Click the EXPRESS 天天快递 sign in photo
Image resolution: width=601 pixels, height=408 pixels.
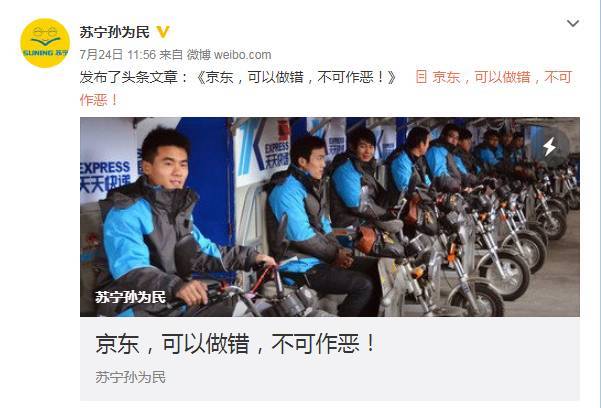point(105,177)
